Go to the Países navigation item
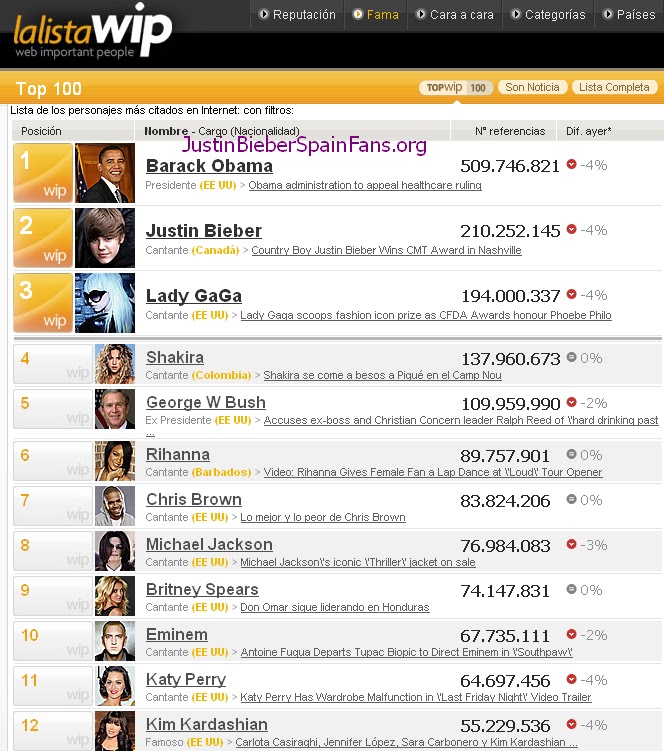The image size is (664, 751). click(629, 14)
